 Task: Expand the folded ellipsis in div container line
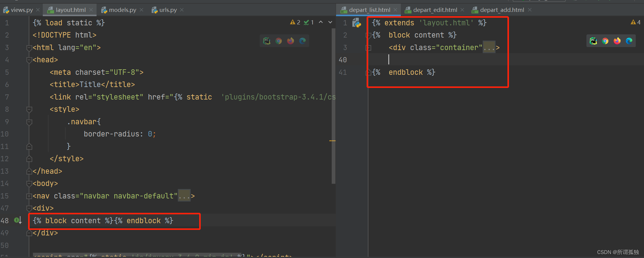click(489, 48)
